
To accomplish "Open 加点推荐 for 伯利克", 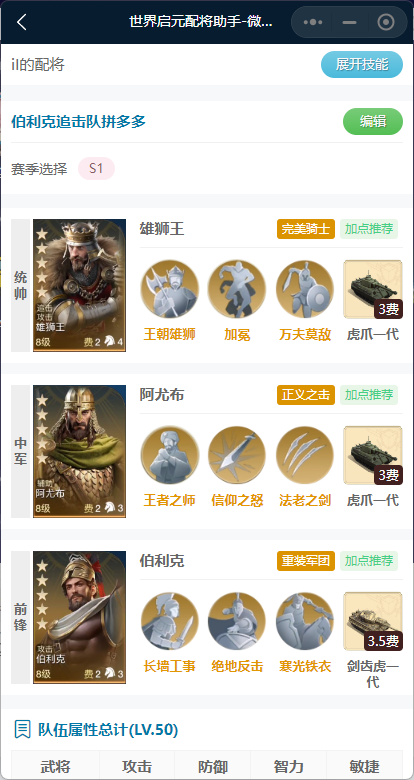I will pos(369,561).
